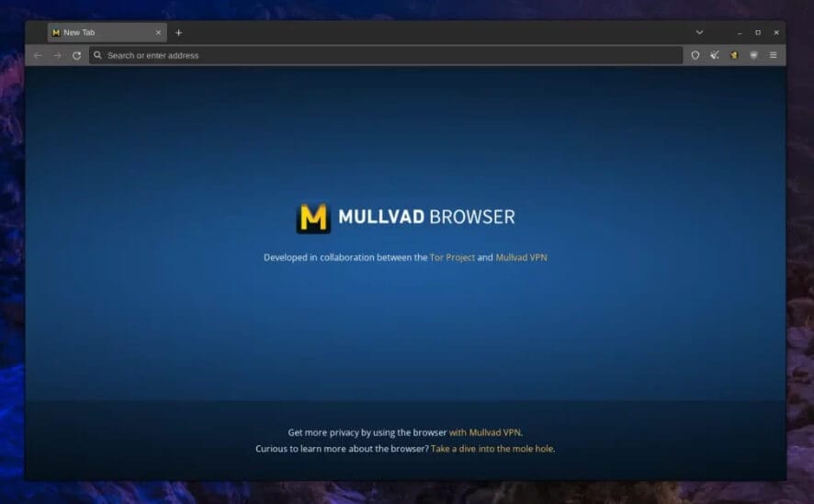This screenshot has width=814, height=504.
Task: Follow the 'with Mullvad VPN' link
Action: click(485, 432)
